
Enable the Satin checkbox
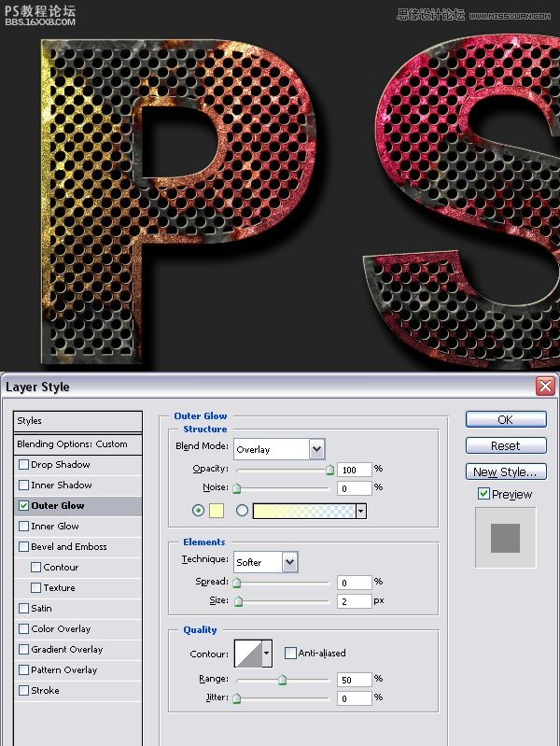pyautogui.click(x=23, y=608)
